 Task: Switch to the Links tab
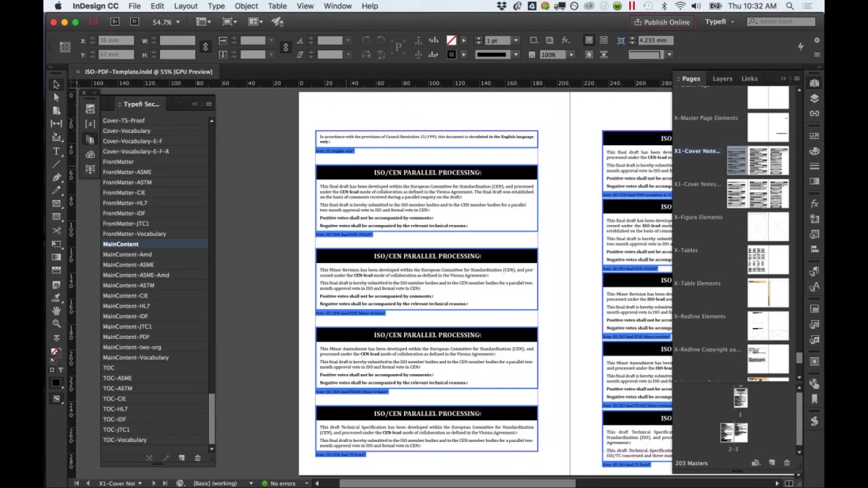pyautogui.click(x=749, y=79)
